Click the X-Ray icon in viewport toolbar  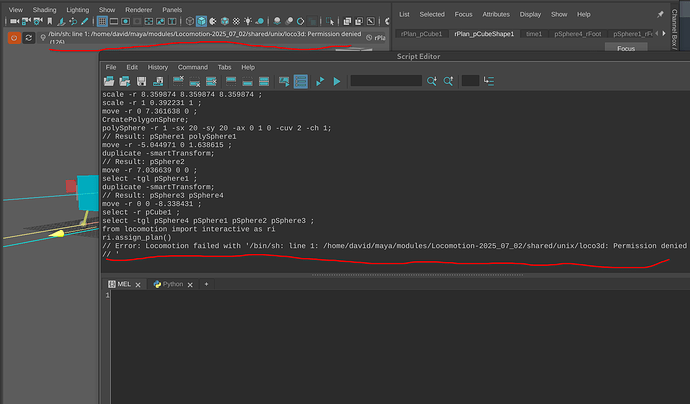point(347,21)
